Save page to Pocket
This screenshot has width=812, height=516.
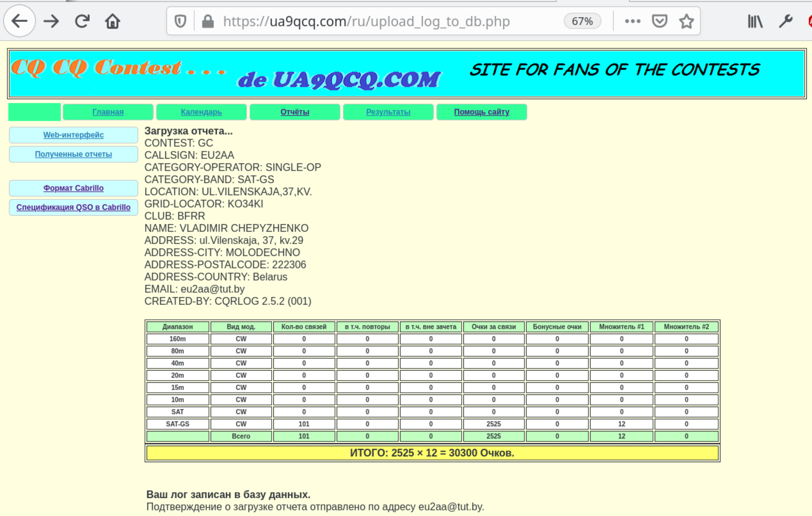(x=659, y=21)
